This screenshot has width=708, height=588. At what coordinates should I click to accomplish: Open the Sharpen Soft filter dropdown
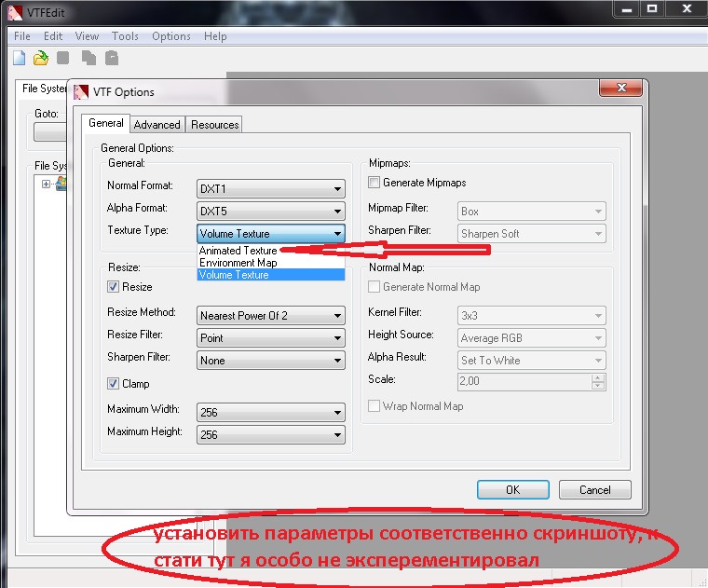pos(531,234)
